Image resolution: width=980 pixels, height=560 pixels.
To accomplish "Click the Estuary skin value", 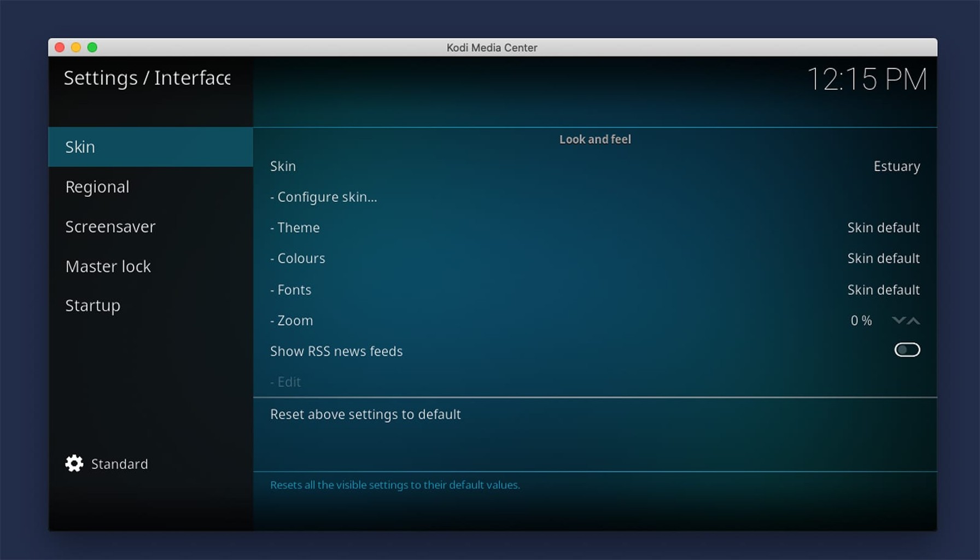I will click(x=897, y=166).
